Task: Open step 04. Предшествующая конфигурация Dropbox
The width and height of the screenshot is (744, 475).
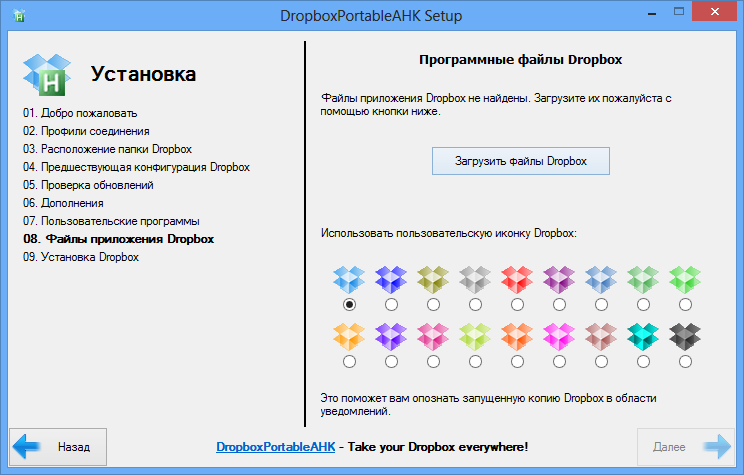Action: tap(136, 167)
